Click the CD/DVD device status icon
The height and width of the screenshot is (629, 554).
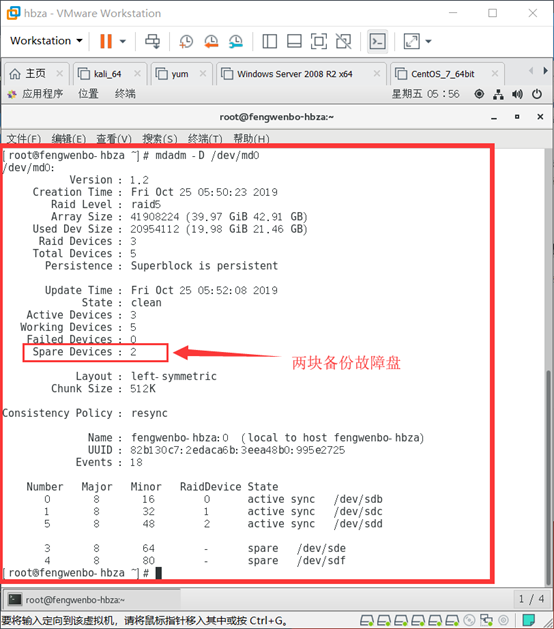click(469, 621)
